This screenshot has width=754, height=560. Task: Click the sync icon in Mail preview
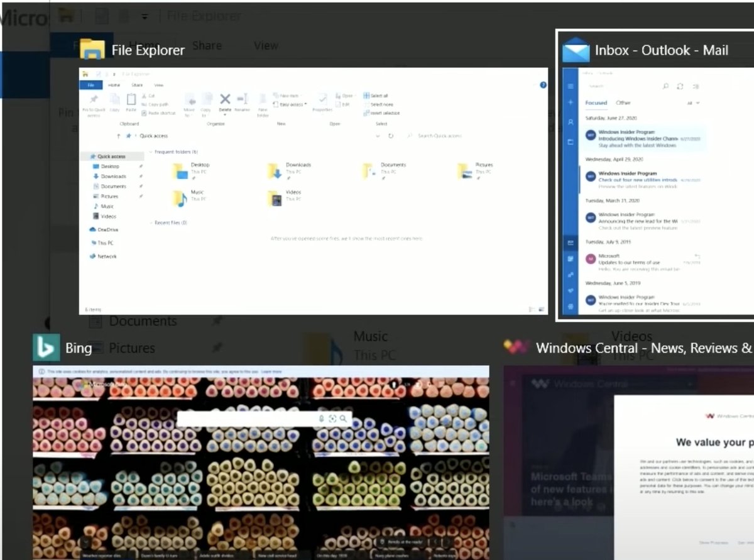[x=680, y=86]
